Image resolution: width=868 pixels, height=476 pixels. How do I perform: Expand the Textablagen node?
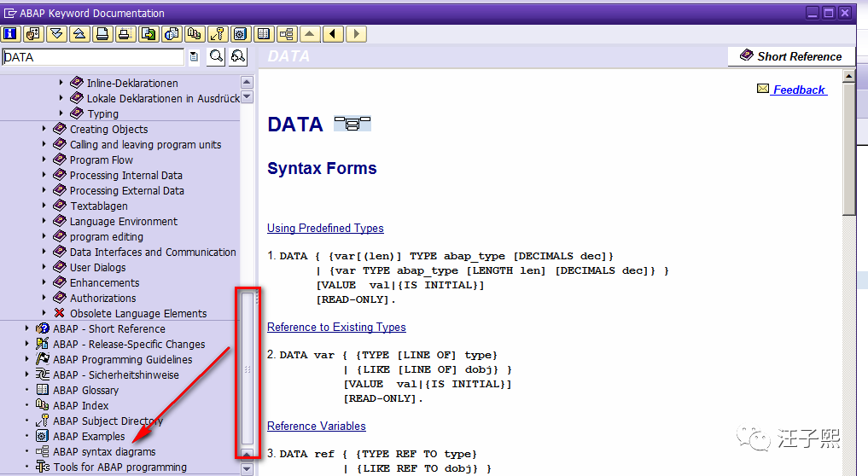coord(44,206)
